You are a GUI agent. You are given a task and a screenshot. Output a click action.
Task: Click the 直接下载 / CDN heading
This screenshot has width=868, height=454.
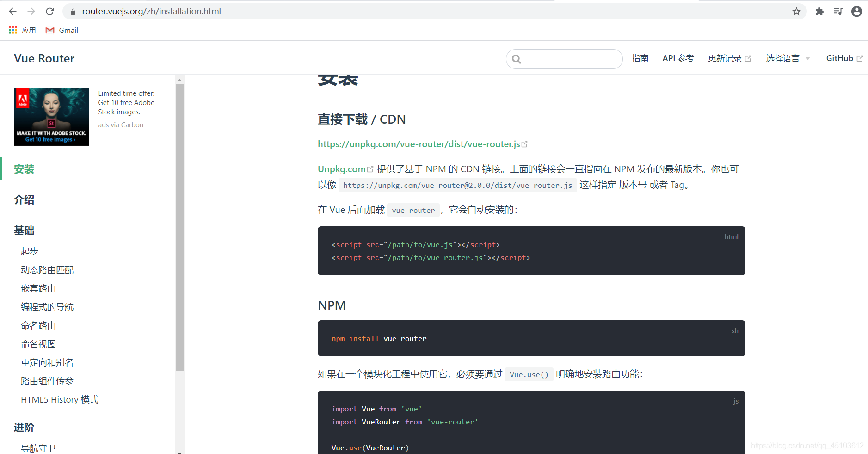coord(362,119)
